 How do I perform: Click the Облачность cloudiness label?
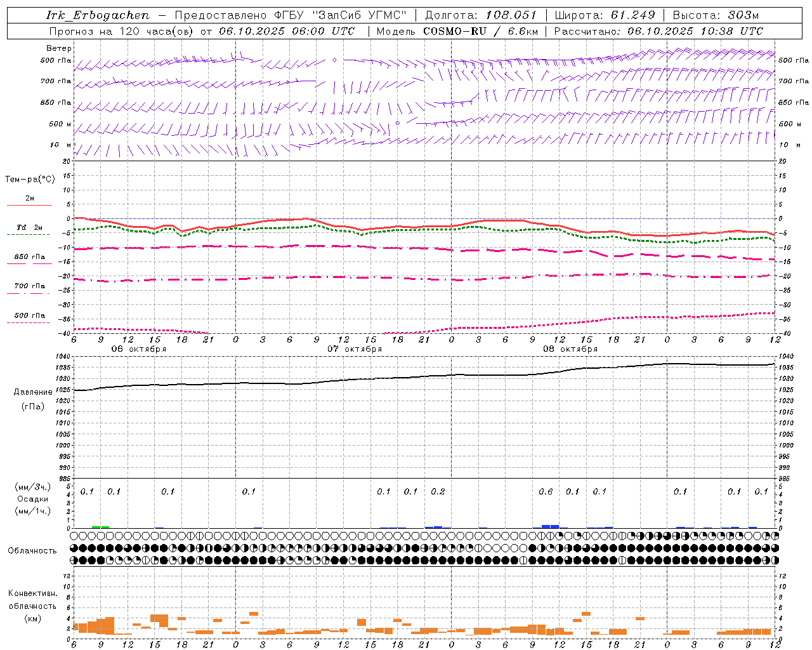32,551
